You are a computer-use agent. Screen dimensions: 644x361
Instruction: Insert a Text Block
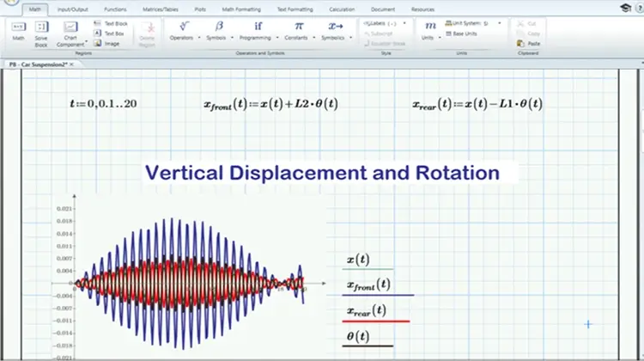111,24
